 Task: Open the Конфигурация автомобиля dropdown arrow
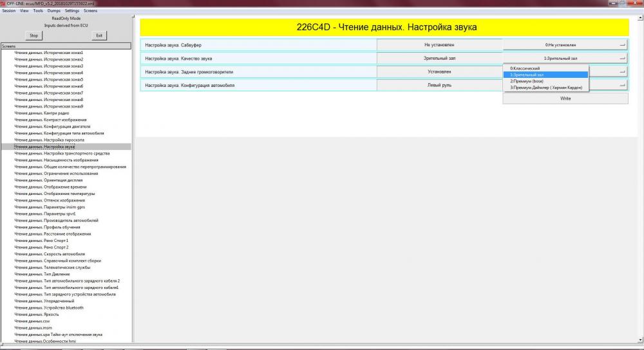pyautogui.click(x=622, y=86)
